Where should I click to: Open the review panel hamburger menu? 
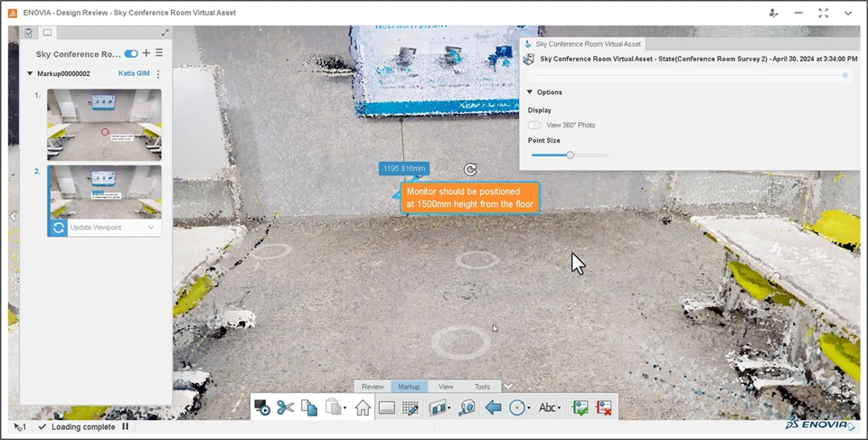[159, 53]
